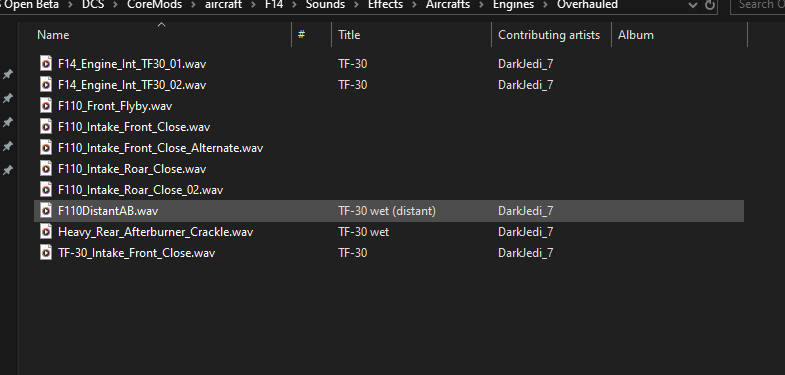This screenshot has width=785, height=375.
Task: Select the TF-30_Intake_Front_Close.wav file icon
Action: coord(46,253)
